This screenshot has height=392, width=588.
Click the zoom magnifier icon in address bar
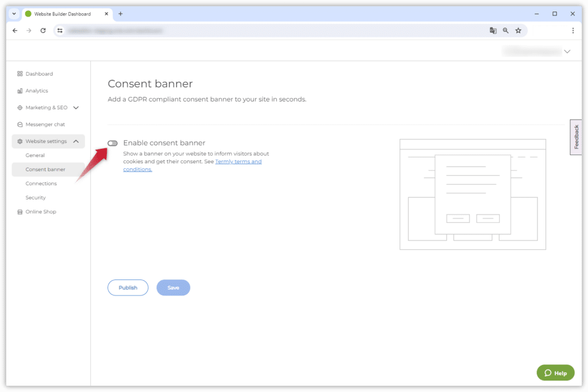click(x=505, y=30)
